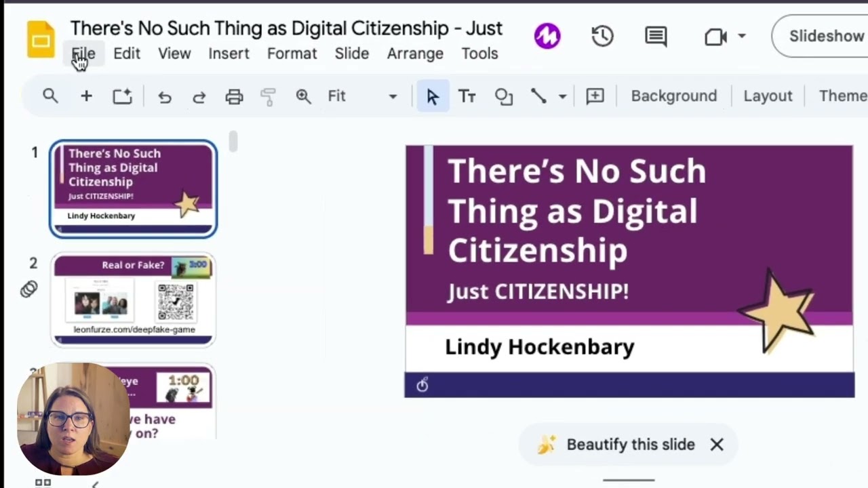Click the undo arrow
Image resolution: width=868 pixels, height=488 pixels.
pyautogui.click(x=164, y=97)
